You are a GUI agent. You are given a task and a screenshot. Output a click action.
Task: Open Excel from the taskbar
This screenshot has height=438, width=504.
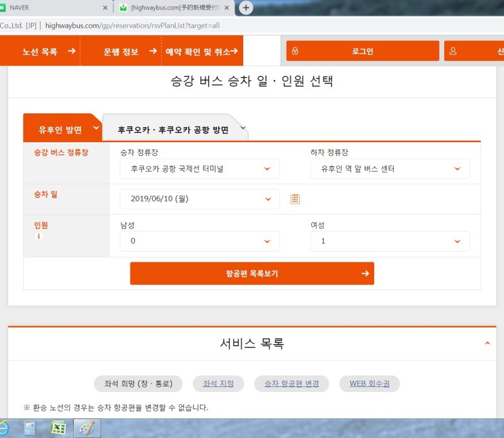pyautogui.click(x=58, y=429)
